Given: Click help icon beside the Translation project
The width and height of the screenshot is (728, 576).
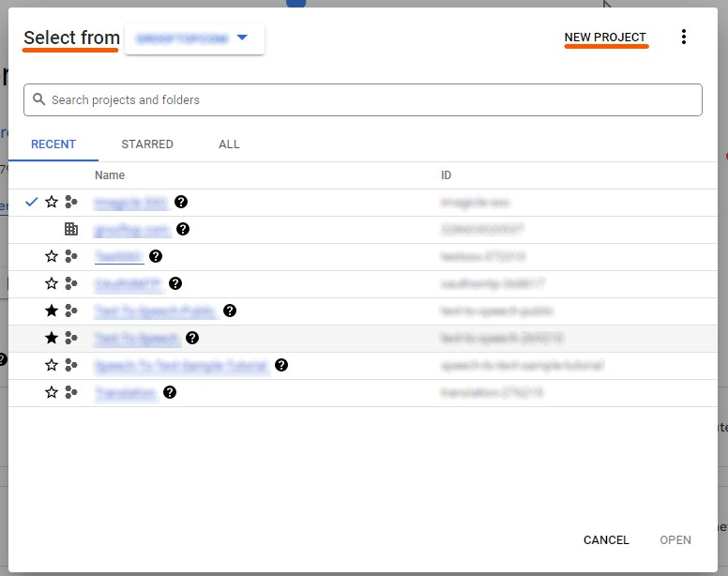Looking at the screenshot, I should 170,392.
